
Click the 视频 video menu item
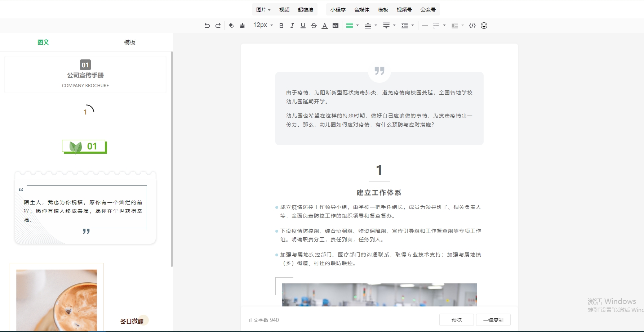(284, 10)
